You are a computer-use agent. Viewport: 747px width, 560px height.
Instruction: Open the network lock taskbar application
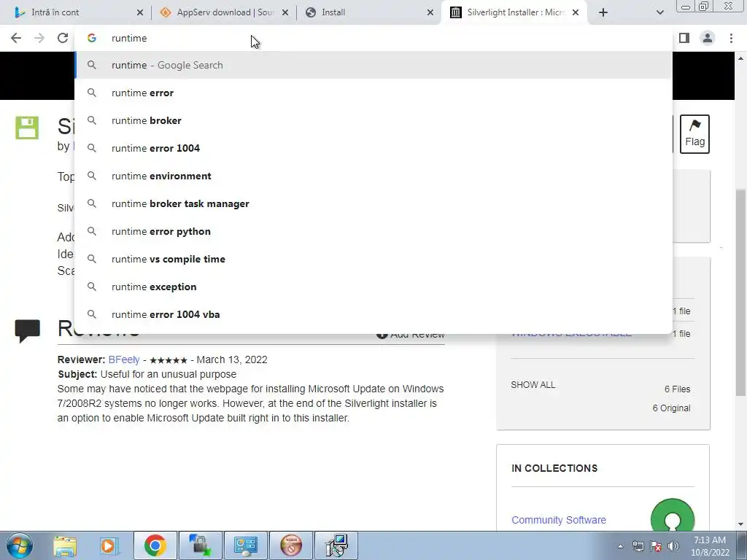[x=200, y=545]
